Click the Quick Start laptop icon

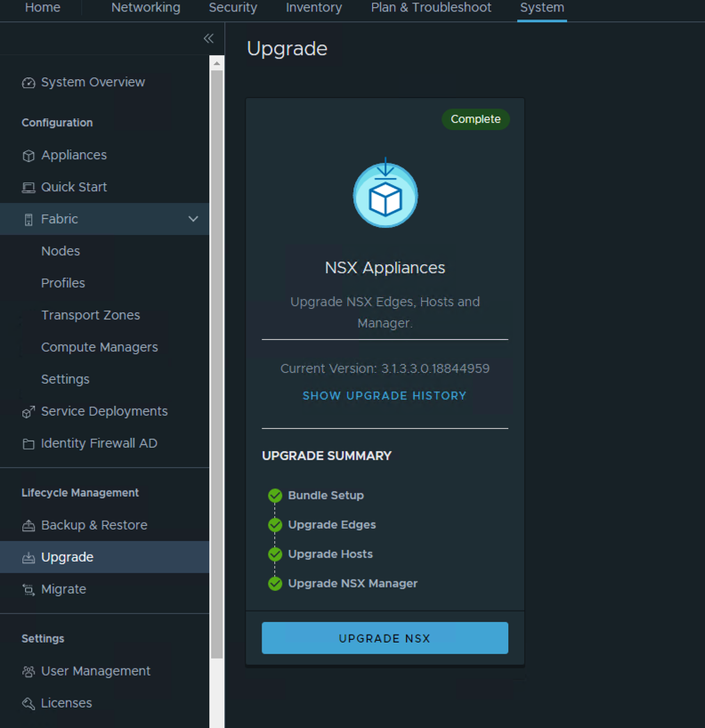(28, 188)
